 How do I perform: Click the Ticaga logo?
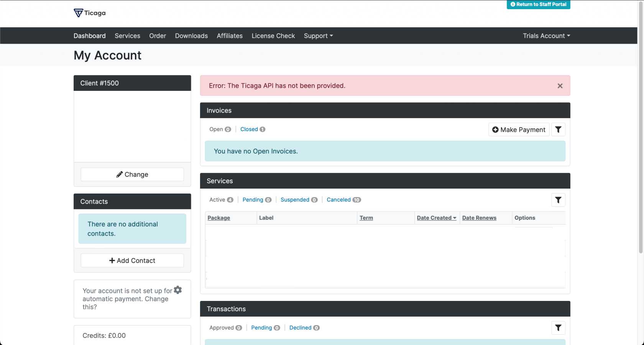click(89, 13)
